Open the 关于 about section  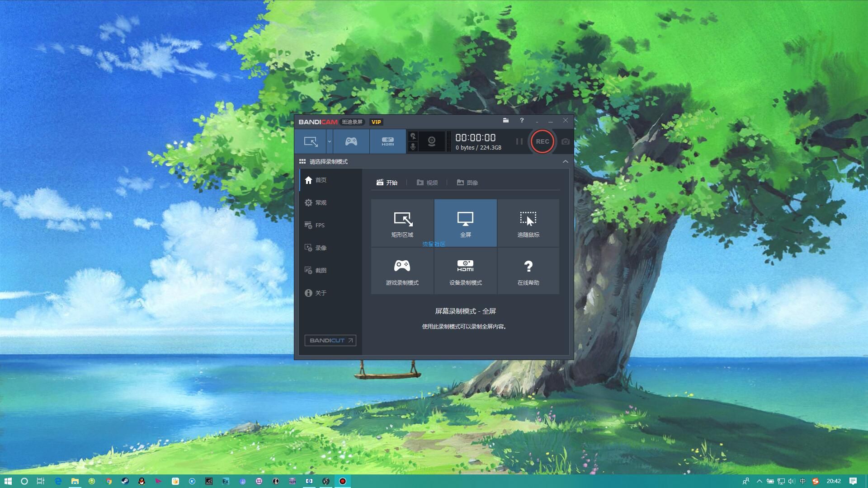click(330, 293)
